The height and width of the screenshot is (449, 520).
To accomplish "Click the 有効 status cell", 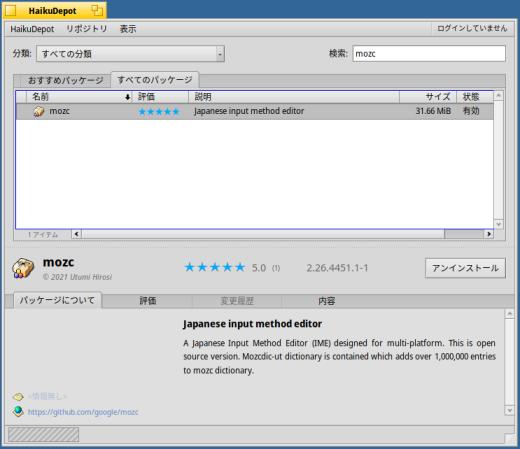I will coord(471,111).
